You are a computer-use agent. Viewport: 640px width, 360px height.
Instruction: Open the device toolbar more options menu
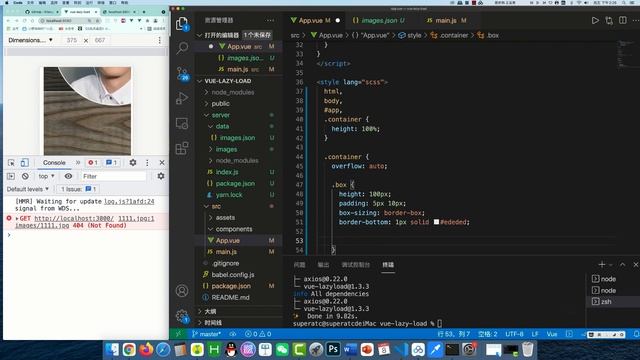[x=160, y=40]
